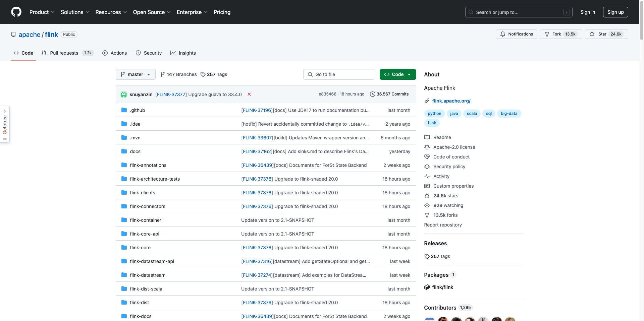Open the Octotree sidebar toggle
Image resolution: width=644 pixels, height=321 pixels.
(5, 124)
